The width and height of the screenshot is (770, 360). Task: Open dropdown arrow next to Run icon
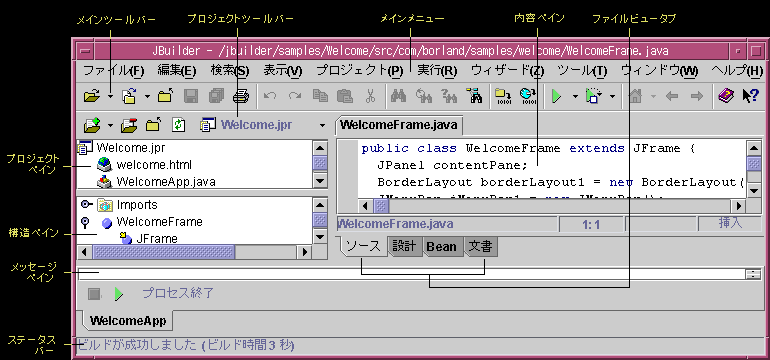(575, 97)
